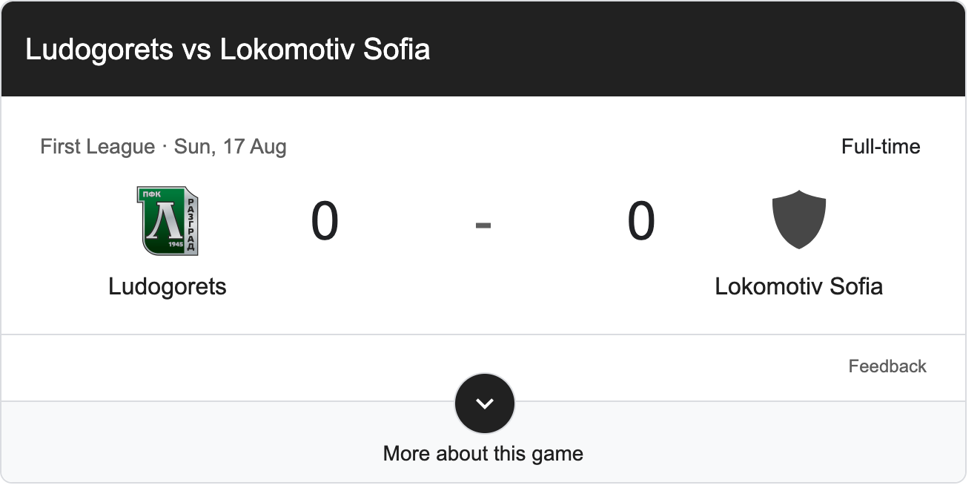Click the dash between the two scores
Viewport: 980px width, 488px height.
coord(483,223)
